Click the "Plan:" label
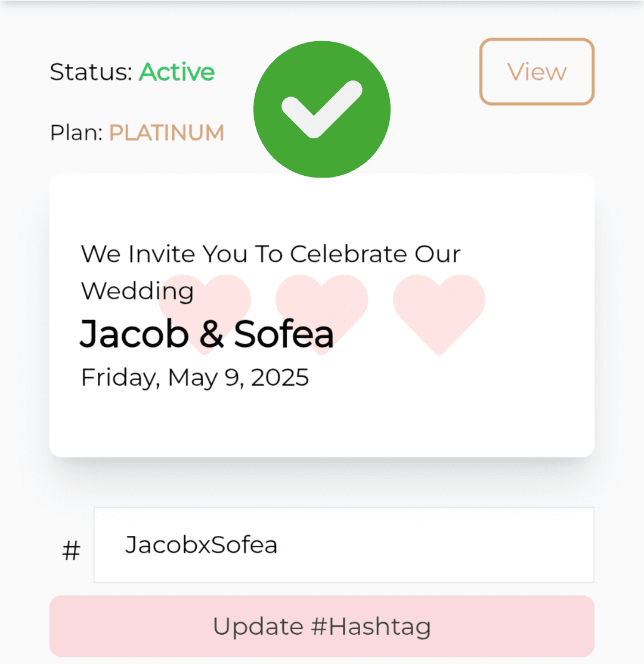The height and width of the screenshot is (664, 644). [76, 132]
